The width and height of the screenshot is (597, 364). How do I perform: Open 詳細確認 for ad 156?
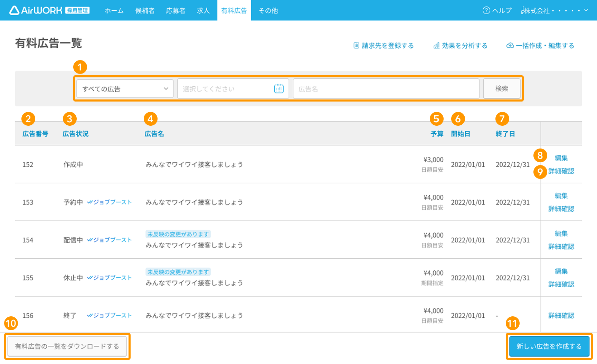(561, 315)
